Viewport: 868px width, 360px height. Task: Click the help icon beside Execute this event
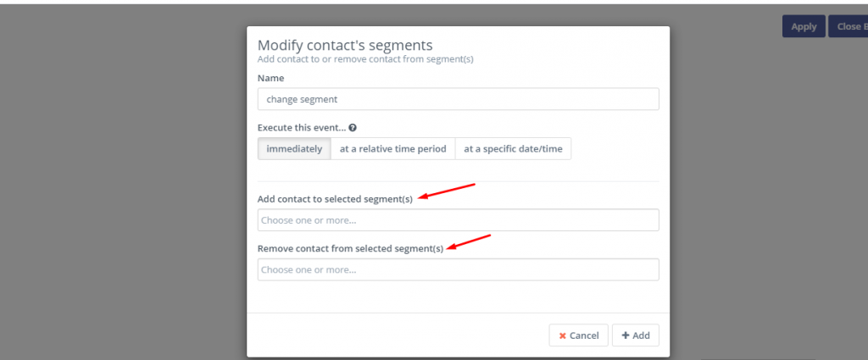click(353, 128)
